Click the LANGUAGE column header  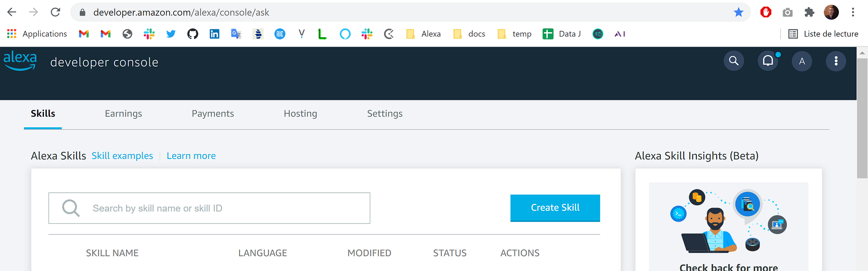click(263, 253)
